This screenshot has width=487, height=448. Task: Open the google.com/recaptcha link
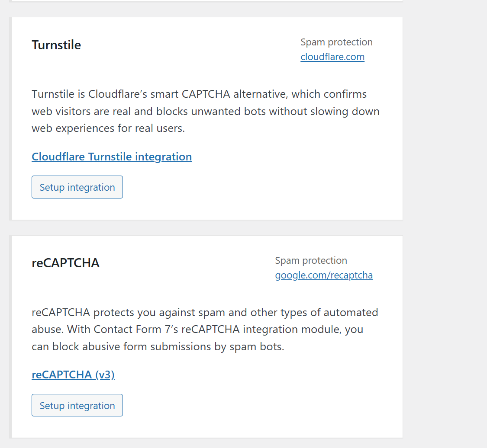click(324, 275)
